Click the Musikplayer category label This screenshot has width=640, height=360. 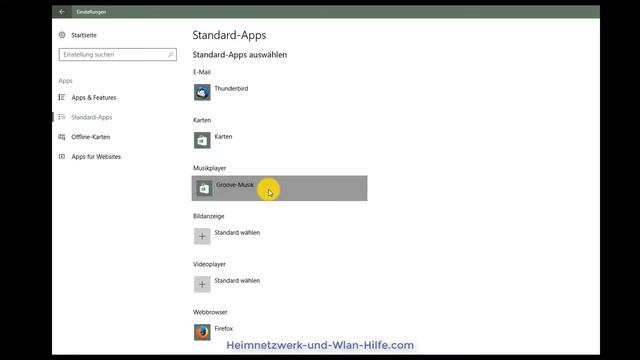pyautogui.click(x=209, y=168)
